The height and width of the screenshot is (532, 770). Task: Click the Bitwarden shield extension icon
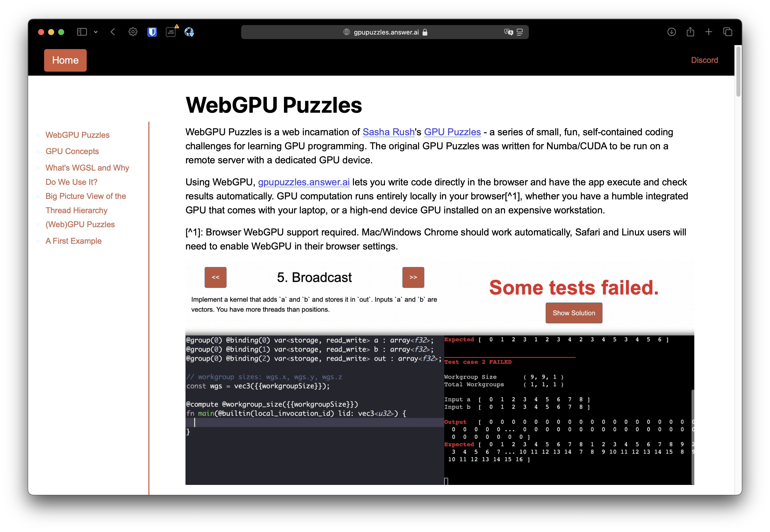(x=152, y=32)
